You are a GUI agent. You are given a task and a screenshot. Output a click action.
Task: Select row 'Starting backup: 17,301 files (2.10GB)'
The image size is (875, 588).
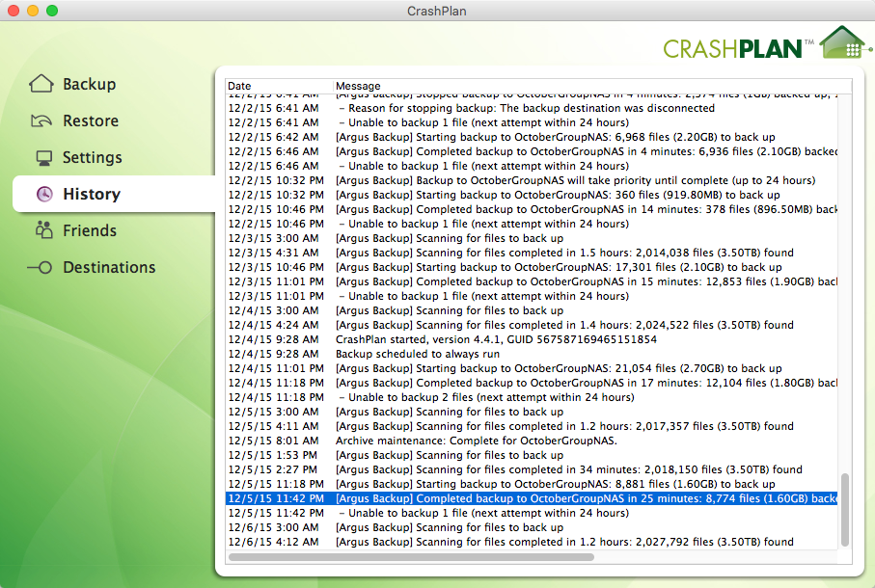[x=532, y=268]
